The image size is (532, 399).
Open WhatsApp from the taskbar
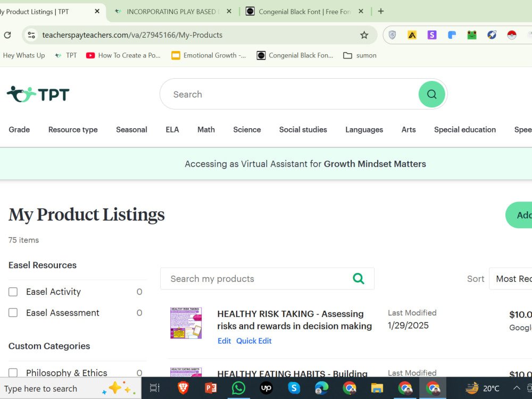point(238,388)
